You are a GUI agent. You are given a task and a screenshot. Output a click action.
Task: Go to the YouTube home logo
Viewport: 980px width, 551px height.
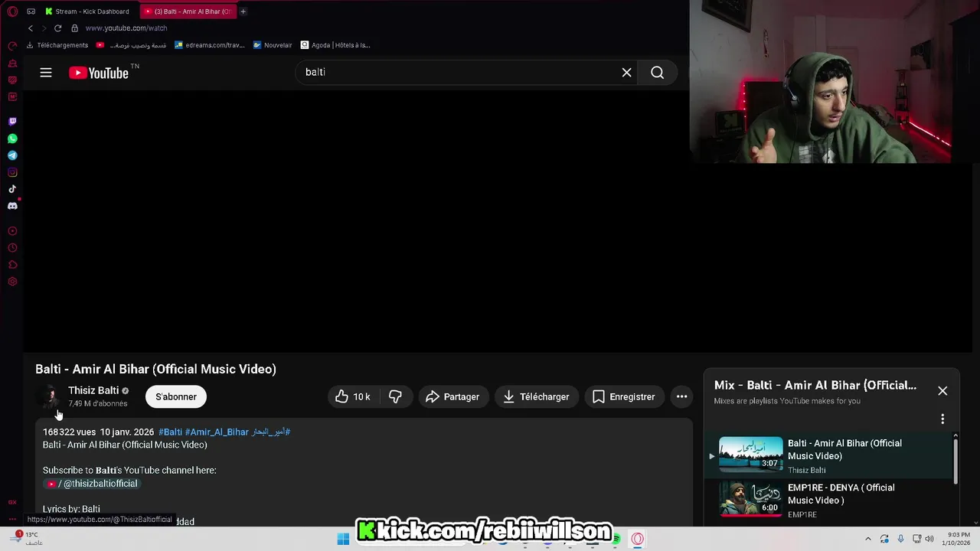click(99, 73)
